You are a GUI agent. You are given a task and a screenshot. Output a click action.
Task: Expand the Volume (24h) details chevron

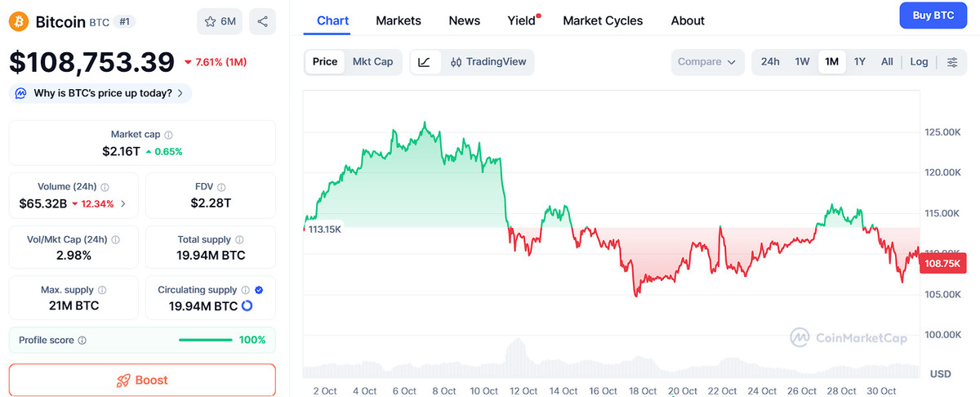[123, 203]
